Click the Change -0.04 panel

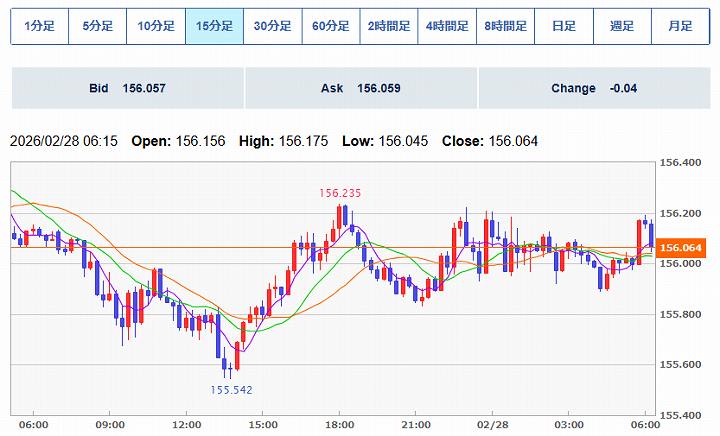click(594, 88)
